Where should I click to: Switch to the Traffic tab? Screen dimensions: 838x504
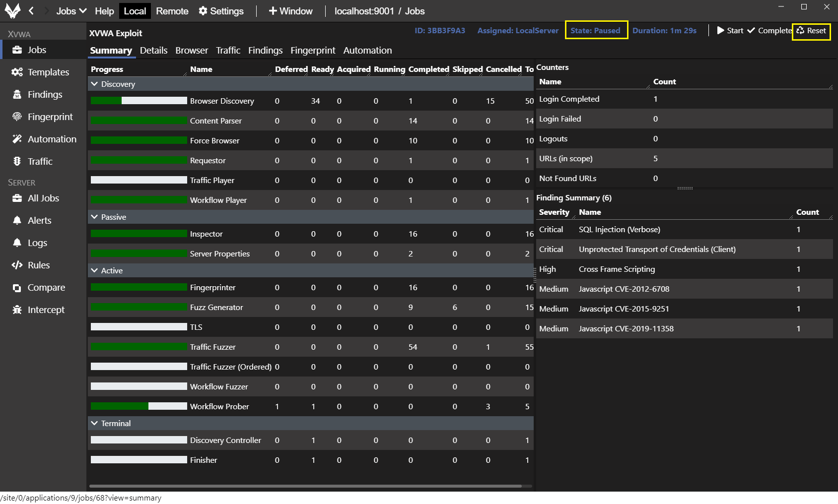(228, 51)
